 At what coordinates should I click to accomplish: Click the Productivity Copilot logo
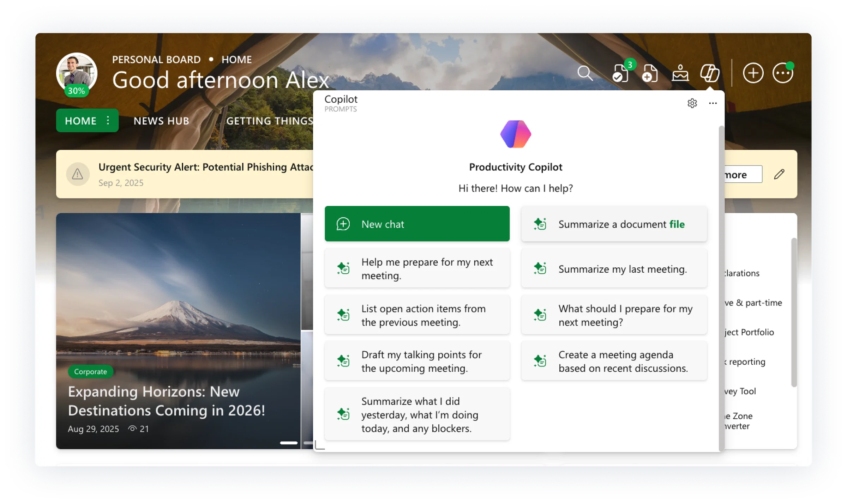[516, 134]
